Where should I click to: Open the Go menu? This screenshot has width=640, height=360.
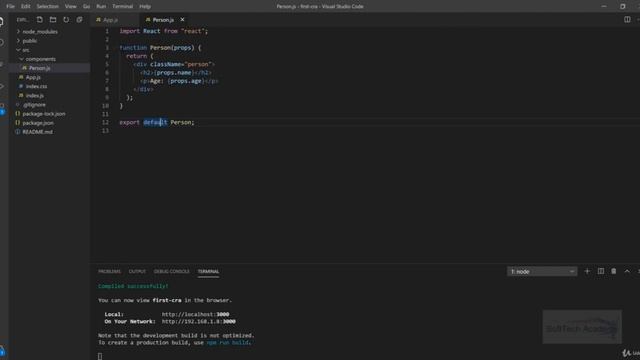[86, 6]
